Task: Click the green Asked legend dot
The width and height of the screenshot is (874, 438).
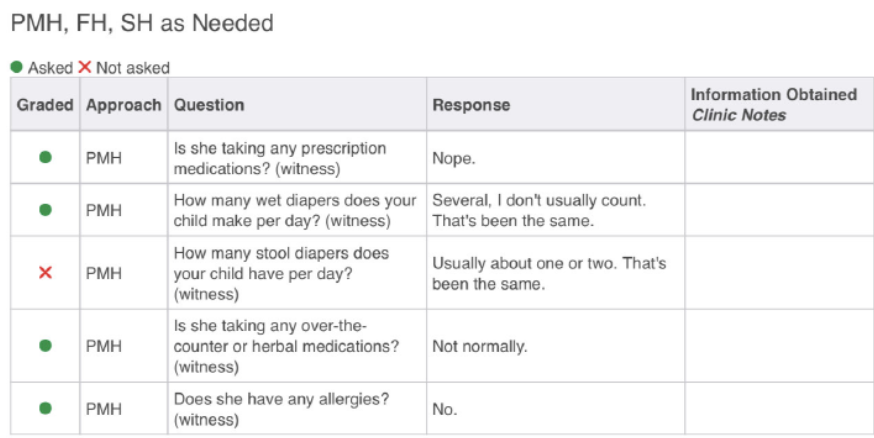Action: tap(17, 67)
